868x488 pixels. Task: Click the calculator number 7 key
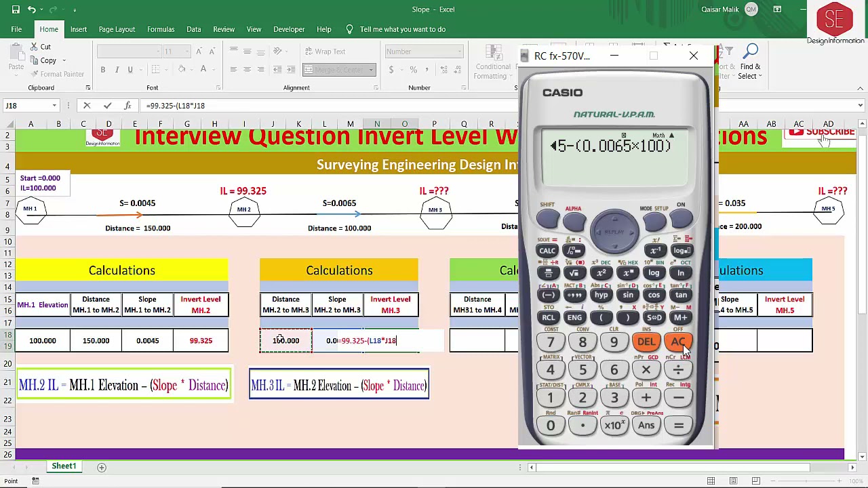551,342
